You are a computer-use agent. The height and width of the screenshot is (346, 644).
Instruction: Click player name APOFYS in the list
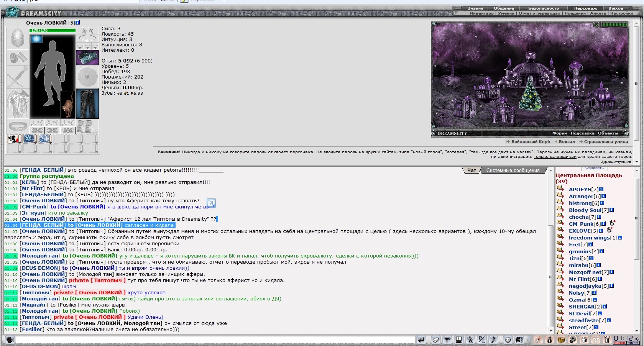580,189
